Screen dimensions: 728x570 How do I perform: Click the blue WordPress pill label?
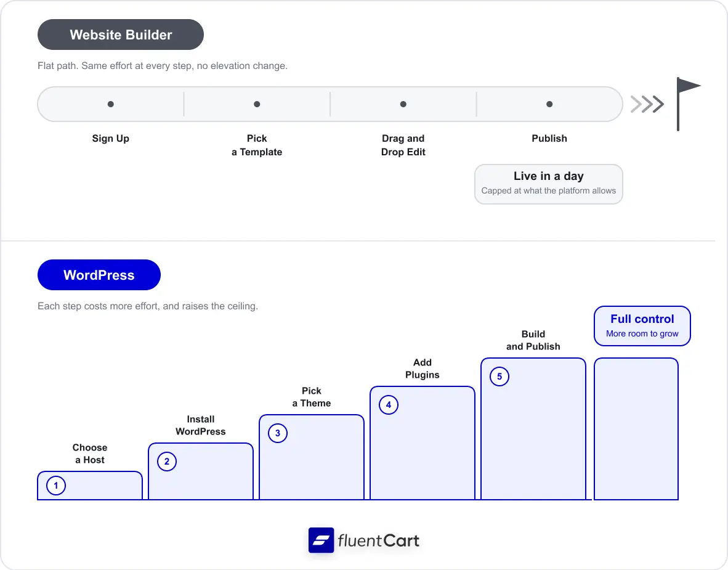tap(99, 275)
